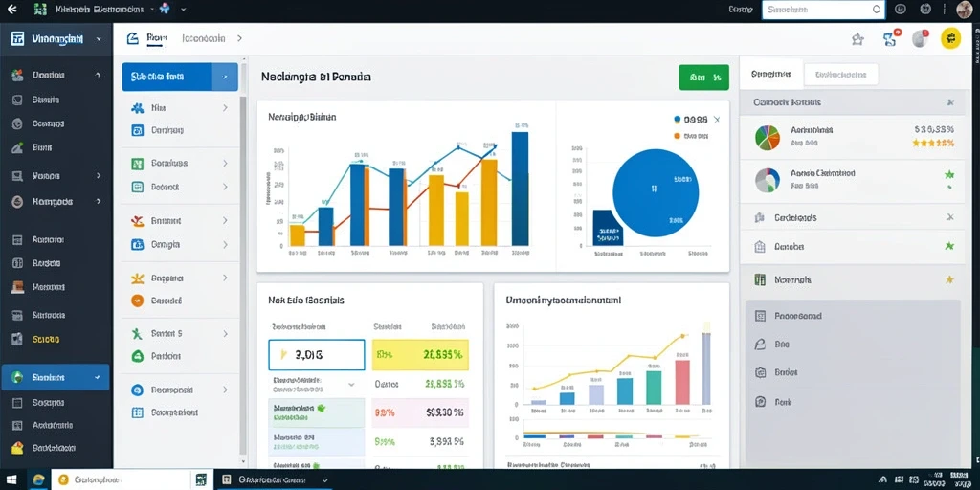Go back using the title bar arrow
Screen dimensions: 980x490
click(11, 10)
